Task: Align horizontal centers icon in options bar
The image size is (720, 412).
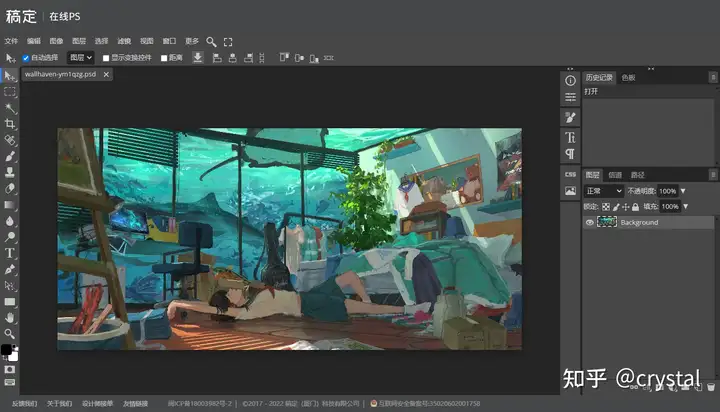Action: click(233, 58)
